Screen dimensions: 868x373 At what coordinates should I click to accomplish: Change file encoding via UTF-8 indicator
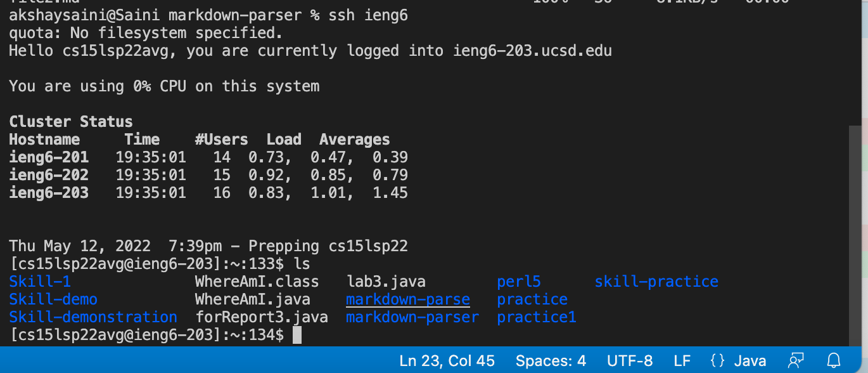(x=630, y=360)
